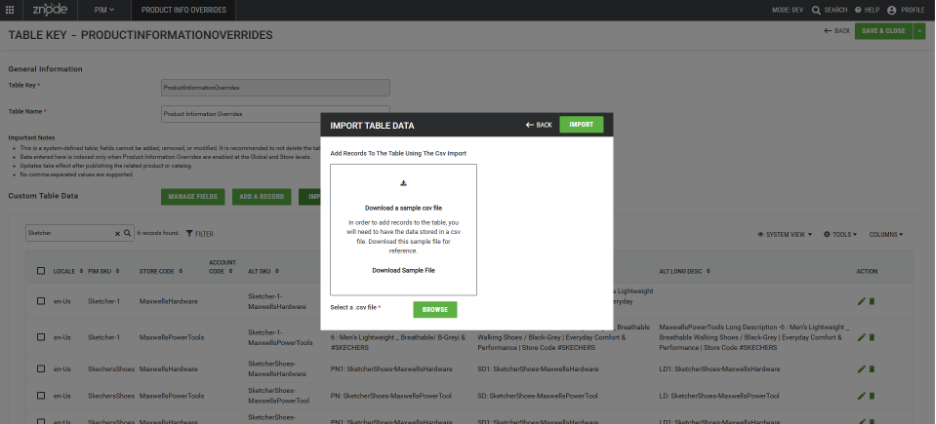Click MaxwellsHardware store code in first row
The width and height of the screenshot is (936, 424).
168,302
